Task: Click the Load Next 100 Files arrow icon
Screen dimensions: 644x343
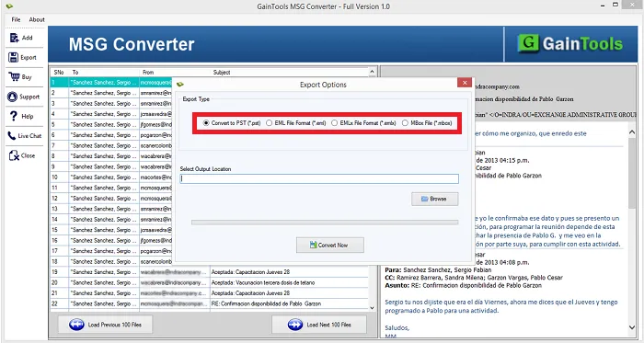Action: (295, 325)
